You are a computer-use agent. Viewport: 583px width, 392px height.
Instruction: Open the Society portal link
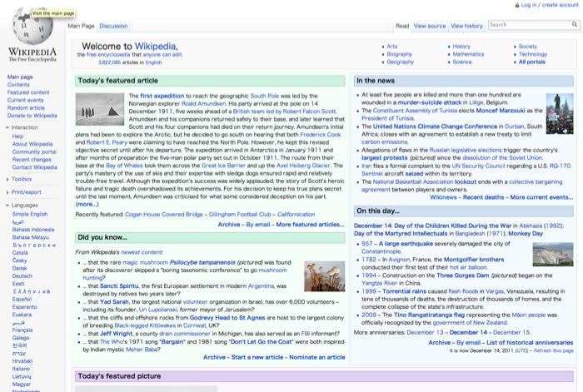[x=528, y=47]
